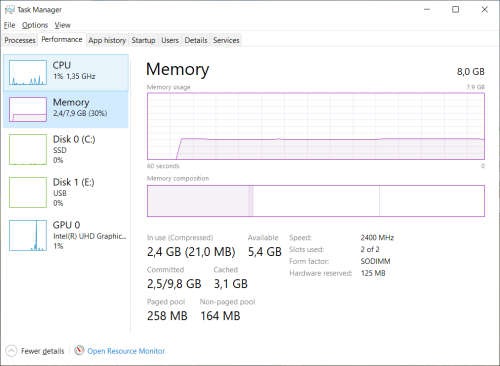
Task: Switch to the Users tab
Action: [x=170, y=40]
